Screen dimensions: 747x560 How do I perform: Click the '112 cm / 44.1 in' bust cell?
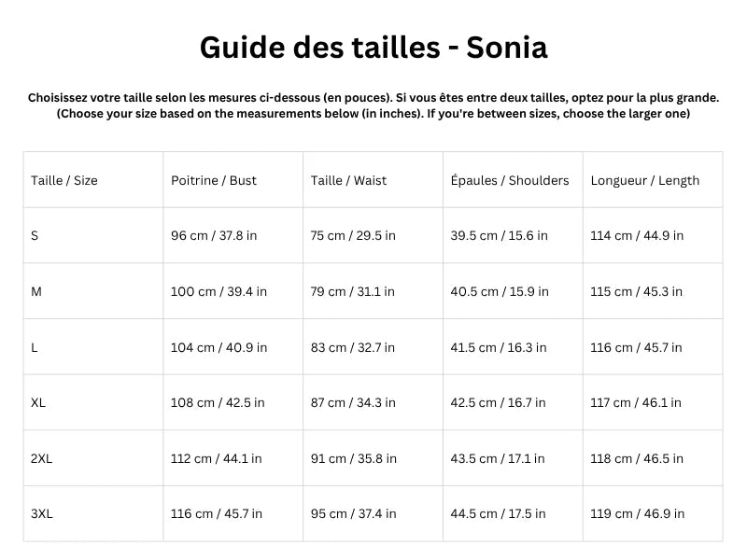(217, 458)
